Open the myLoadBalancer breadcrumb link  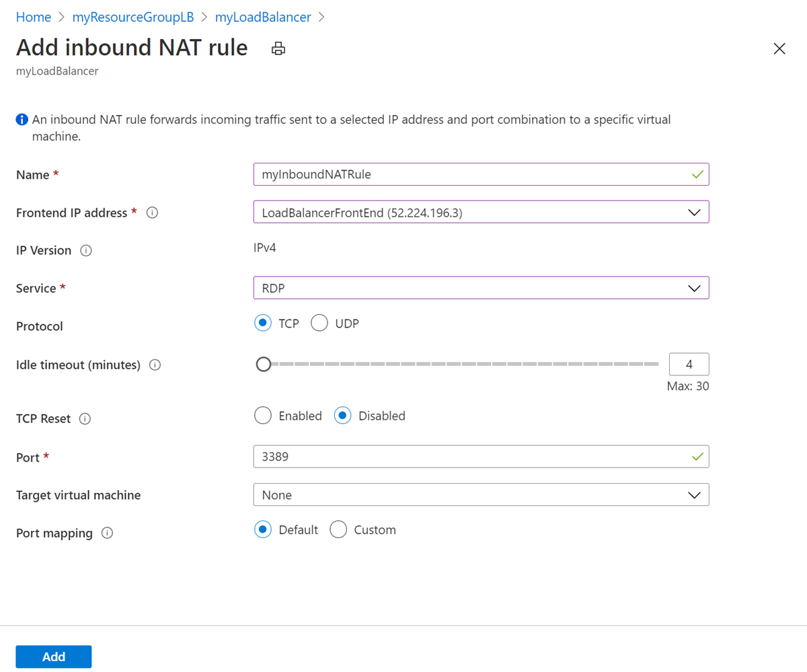click(x=263, y=17)
